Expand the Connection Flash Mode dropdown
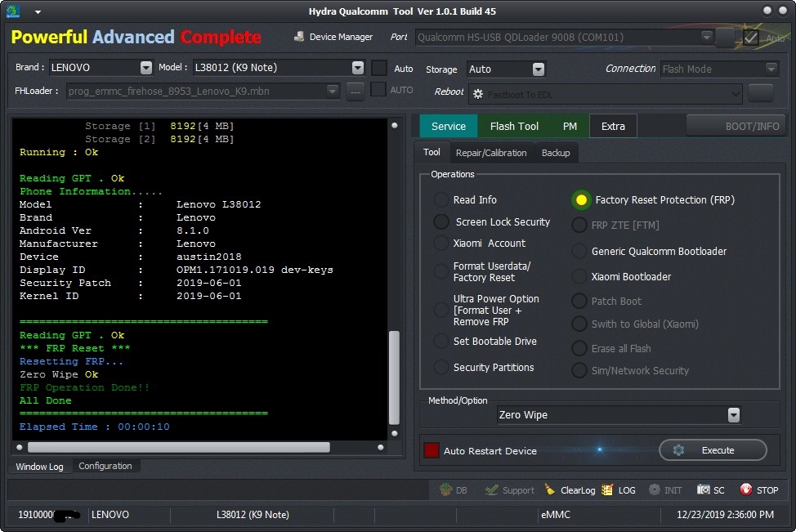 point(771,69)
